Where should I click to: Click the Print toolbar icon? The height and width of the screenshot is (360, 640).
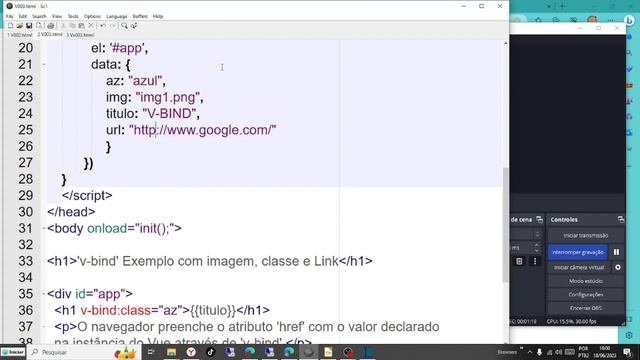[51, 26]
